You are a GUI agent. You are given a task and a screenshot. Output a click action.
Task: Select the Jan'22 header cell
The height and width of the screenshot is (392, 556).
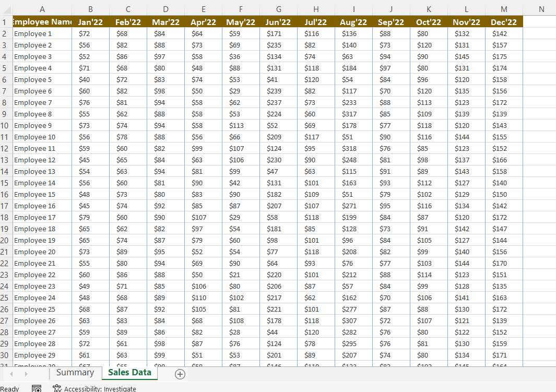coord(90,22)
